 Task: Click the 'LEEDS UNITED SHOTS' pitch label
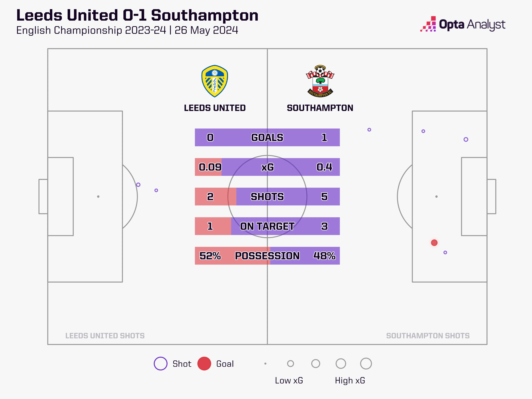pyautogui.click(x=105, y=336)
